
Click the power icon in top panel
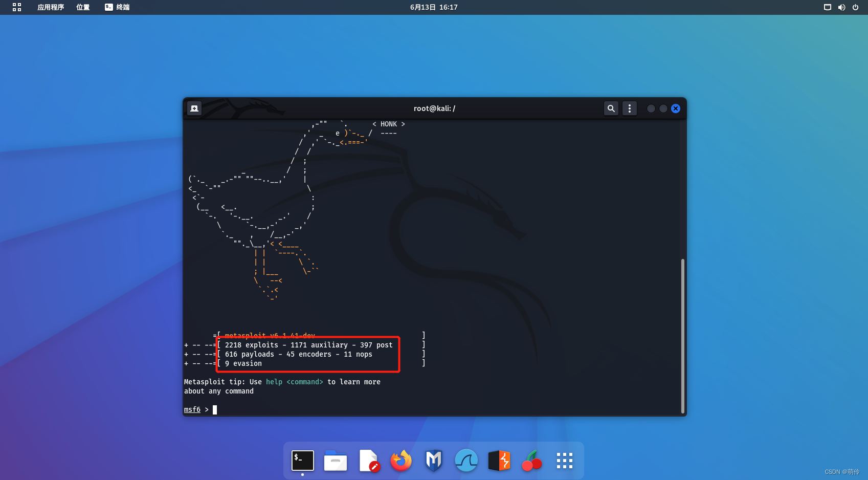pyautogui.click(x=855, y=7)
